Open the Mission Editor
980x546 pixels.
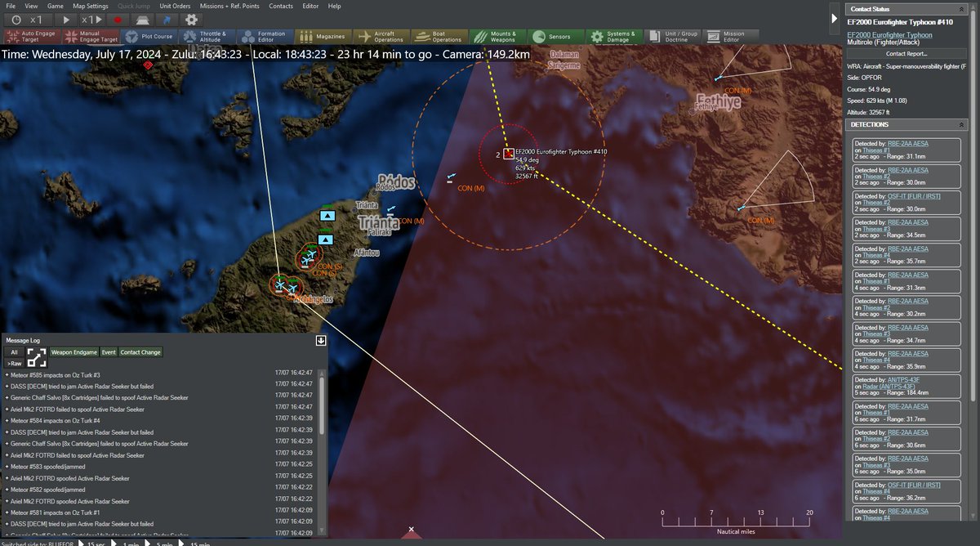point(728,37)
